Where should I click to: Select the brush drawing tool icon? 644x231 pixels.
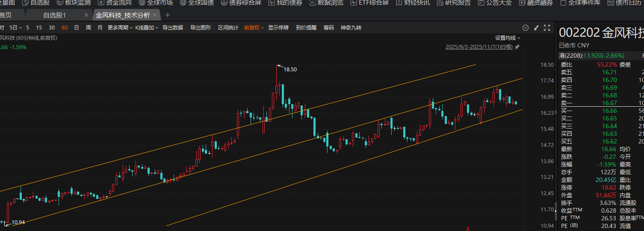pos(536,28)
